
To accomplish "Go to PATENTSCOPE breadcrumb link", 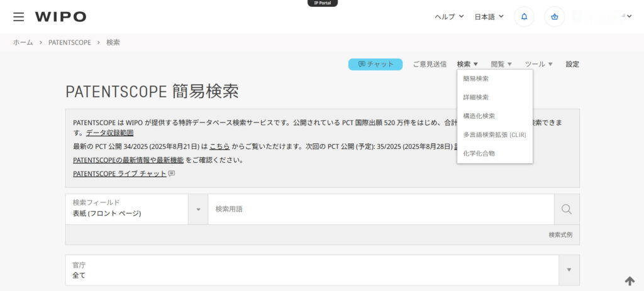I will click(70, 43).
